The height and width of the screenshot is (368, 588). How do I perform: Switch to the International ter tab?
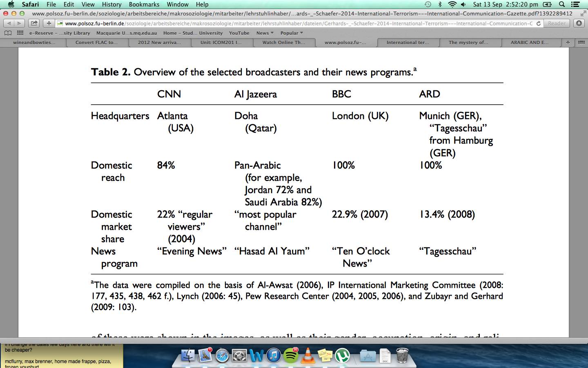[408, 43]
